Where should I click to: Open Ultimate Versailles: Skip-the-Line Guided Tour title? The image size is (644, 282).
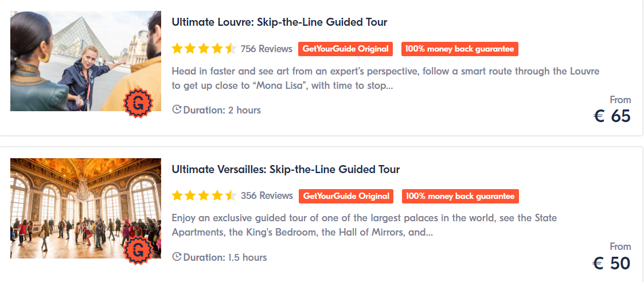pos(286,169)
